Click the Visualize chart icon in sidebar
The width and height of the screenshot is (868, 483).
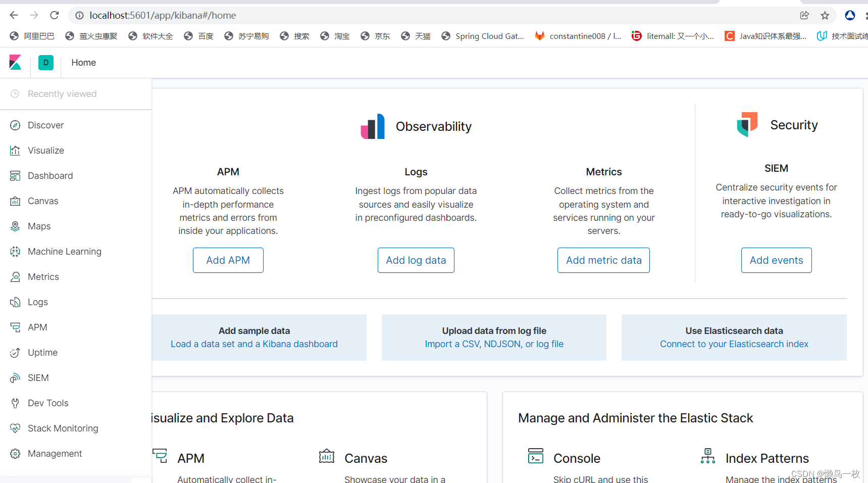coord(15,151)
